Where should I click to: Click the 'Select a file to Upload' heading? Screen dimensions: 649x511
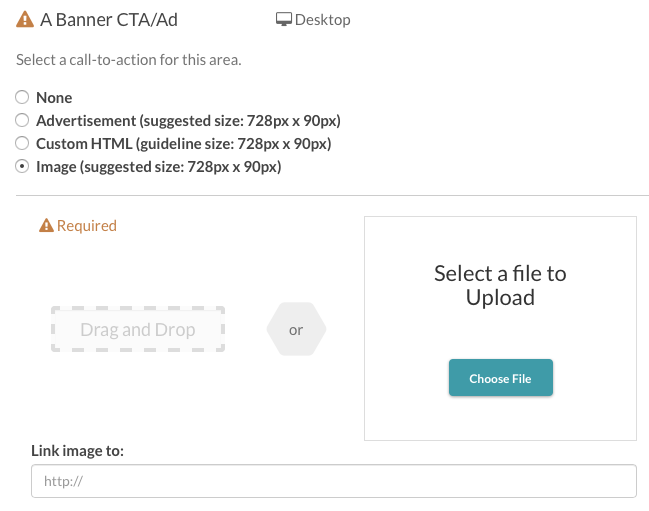[500, 285]
